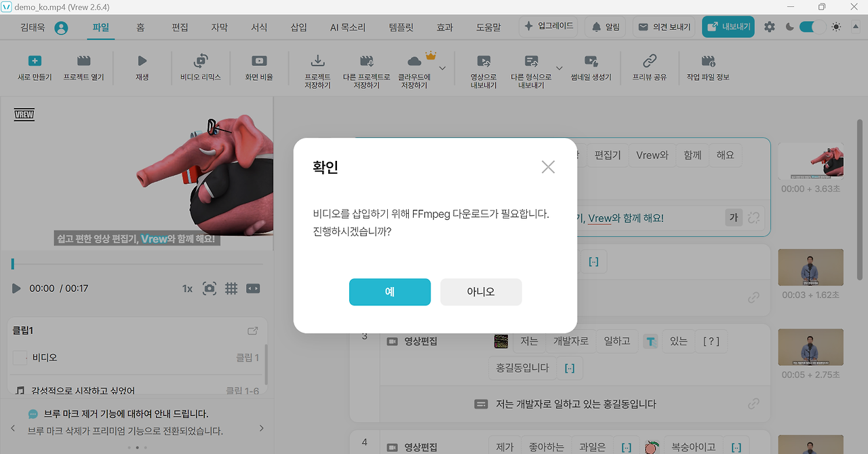
Task: Open the 삽입 tab
Action: pyautogui.click(x=298, y=27)
